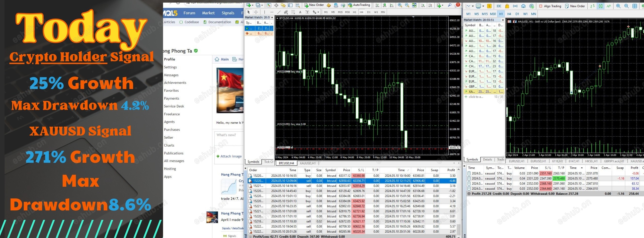Set MT5 timeframe to W1
Screen dimensions: 644x238
tap(526, 14)
